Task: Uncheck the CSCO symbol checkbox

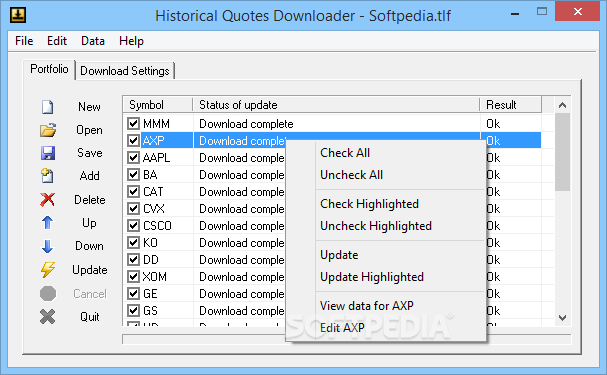Action: pos(134,226)
